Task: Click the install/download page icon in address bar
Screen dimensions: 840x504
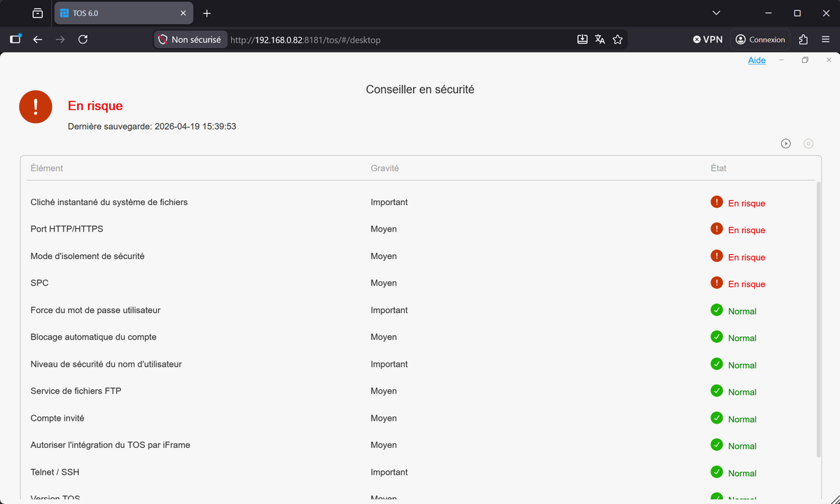Action: click(582, 40)
